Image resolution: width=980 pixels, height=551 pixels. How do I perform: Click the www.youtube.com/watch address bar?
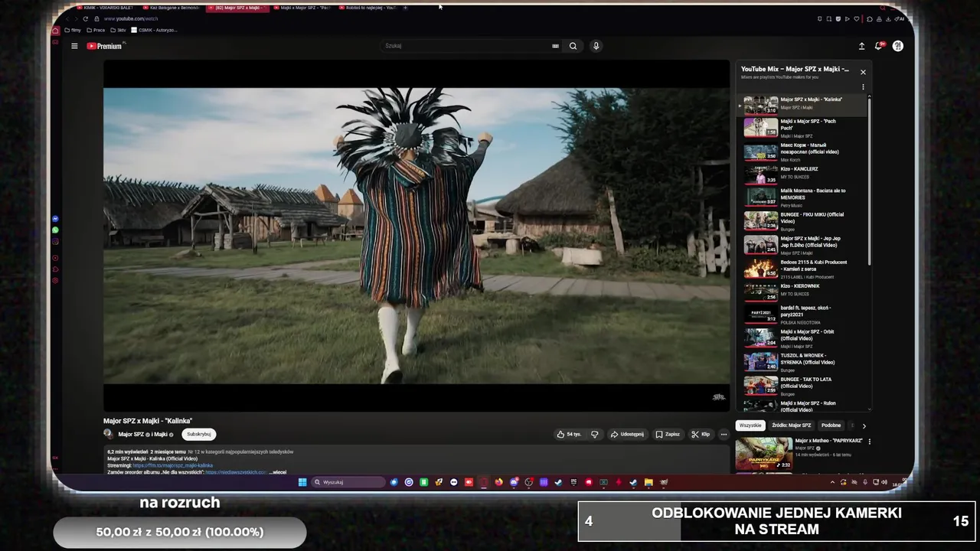(130, 18)
